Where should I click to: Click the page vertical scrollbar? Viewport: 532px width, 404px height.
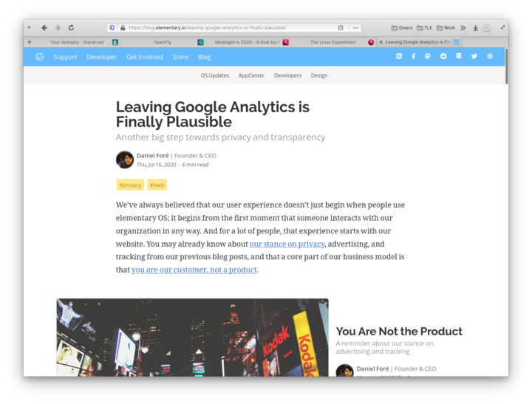point(506,66)
